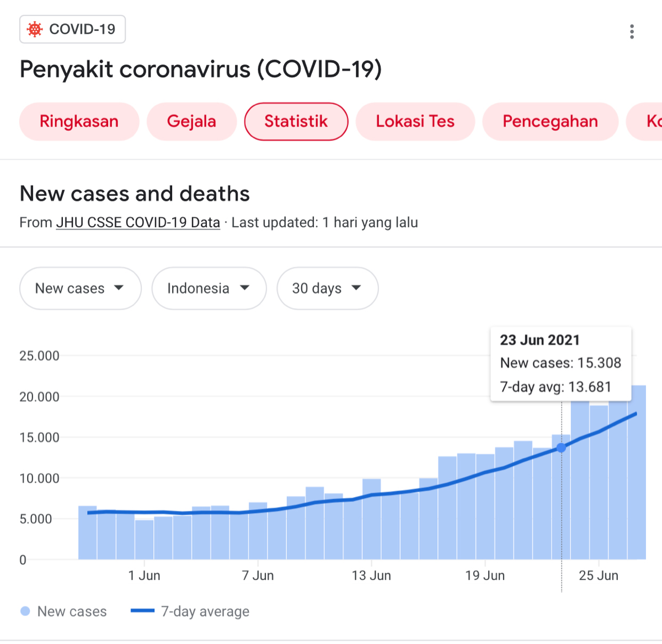Open the JHU CSSE COVID-19 Data link
Viewport: 662px width, 644px height.
(x=138, y=222)
